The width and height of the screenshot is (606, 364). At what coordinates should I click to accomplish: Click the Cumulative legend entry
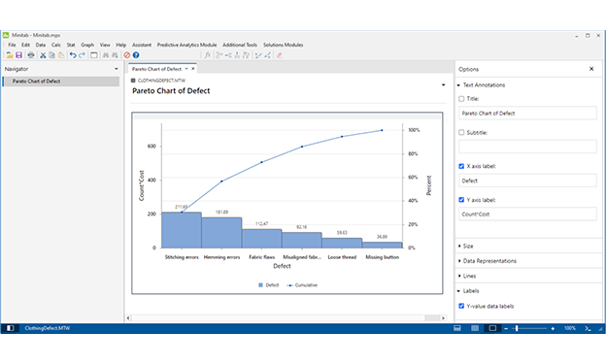pos(302,285)
